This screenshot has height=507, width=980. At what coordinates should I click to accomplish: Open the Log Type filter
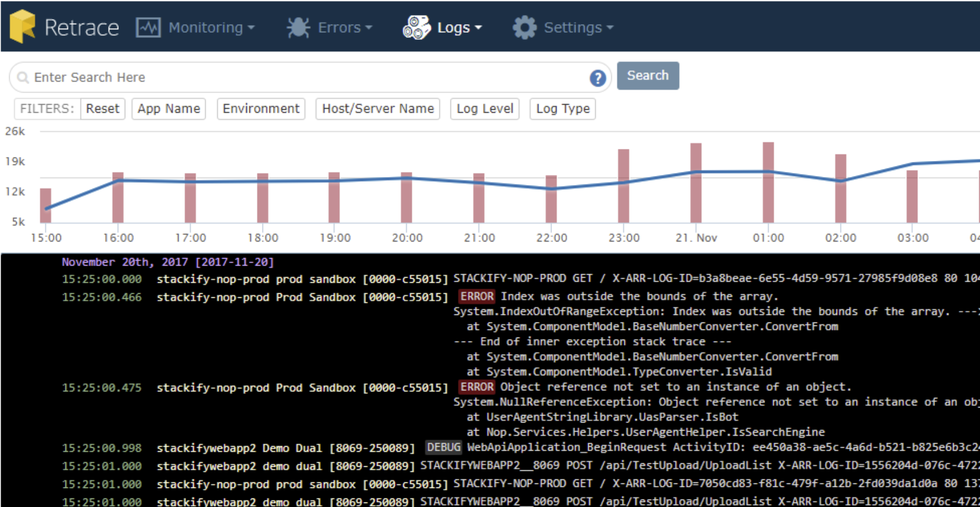click(563, 109)
